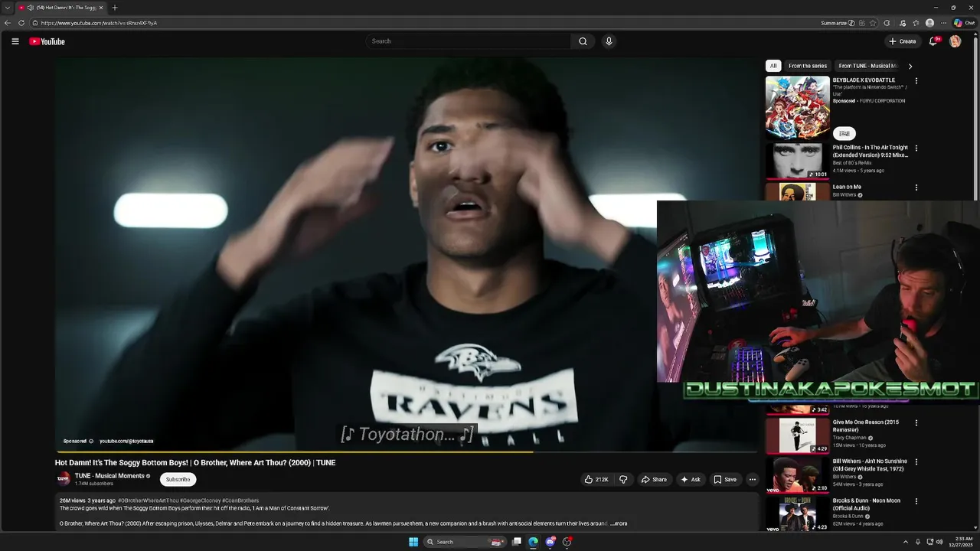
Task: Go to the YouTube home logo
Action: (47, 41)
